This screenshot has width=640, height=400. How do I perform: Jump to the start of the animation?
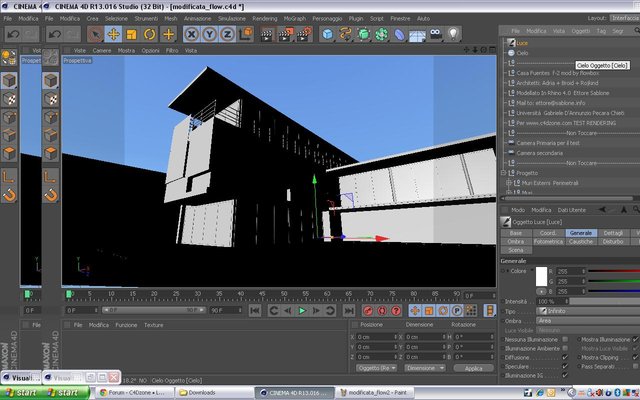tap(255, 311)
